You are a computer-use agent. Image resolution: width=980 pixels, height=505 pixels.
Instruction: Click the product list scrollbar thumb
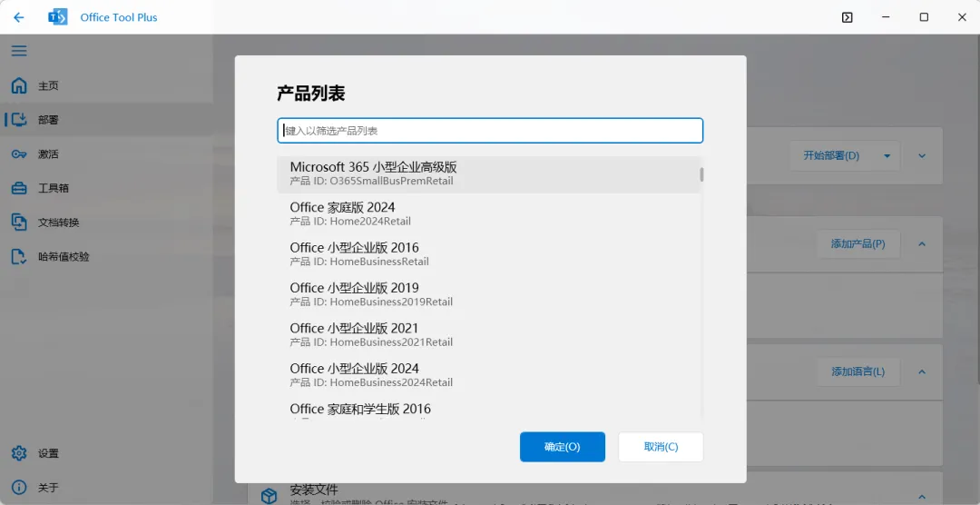coord(701,174)
